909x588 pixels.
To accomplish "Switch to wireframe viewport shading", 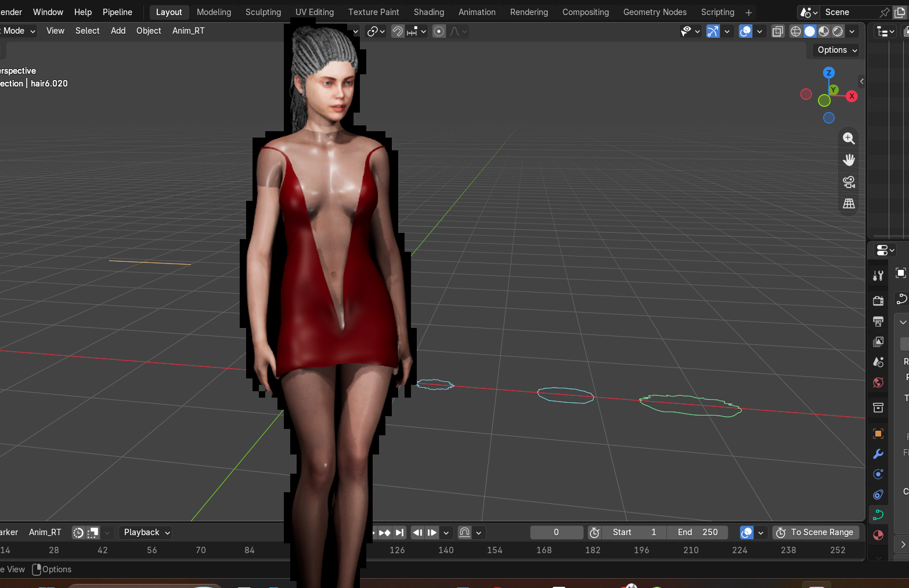I will [x=796, y=31].
